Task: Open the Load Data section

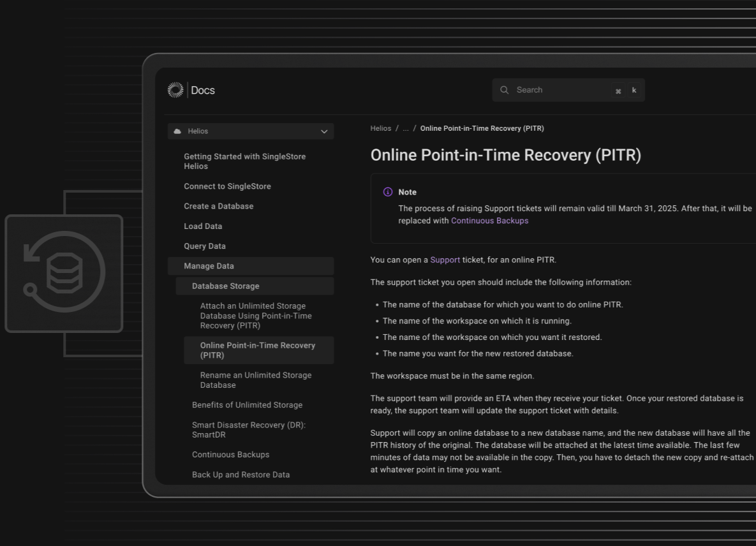Action: [203, 226]
